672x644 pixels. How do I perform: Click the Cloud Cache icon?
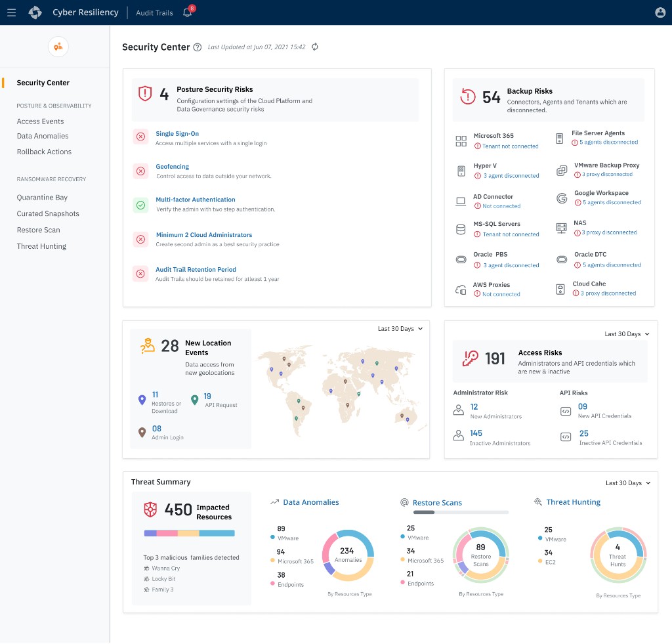(560, 290)
